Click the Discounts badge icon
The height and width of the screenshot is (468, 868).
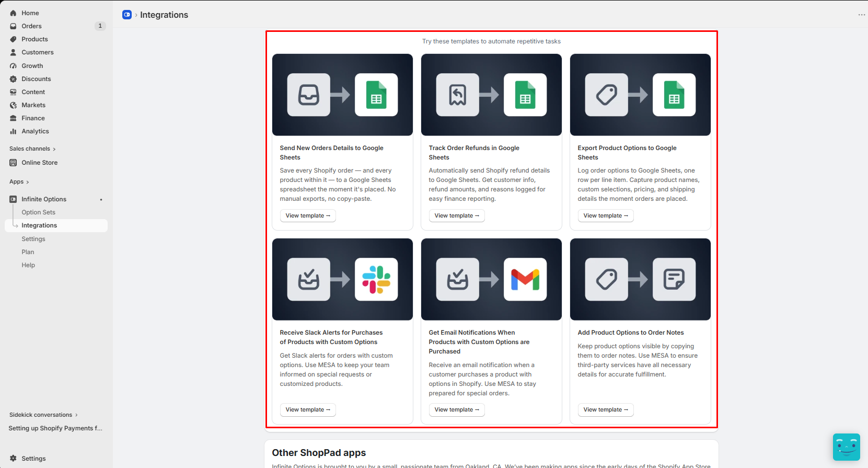point(13,79)
